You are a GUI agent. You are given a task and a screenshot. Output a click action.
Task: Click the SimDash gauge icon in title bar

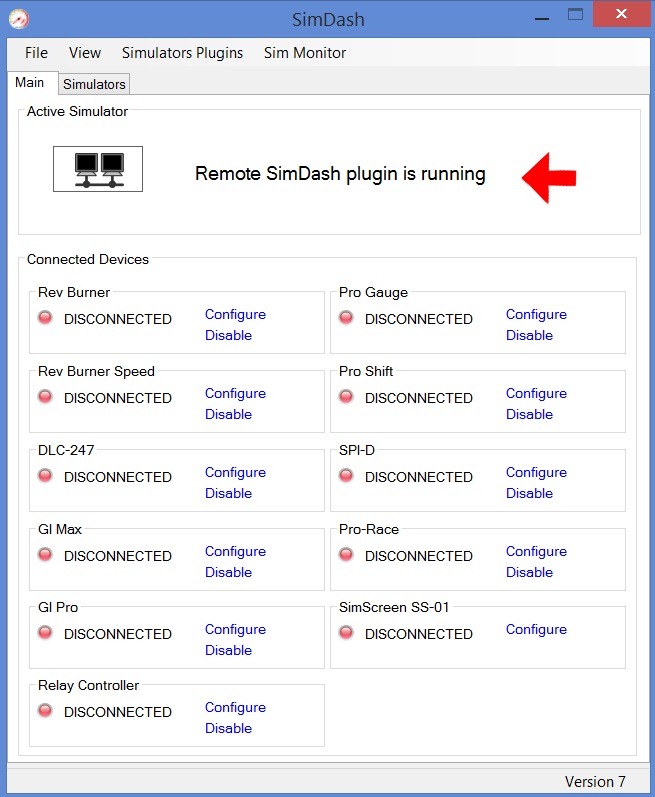point(18,18)
